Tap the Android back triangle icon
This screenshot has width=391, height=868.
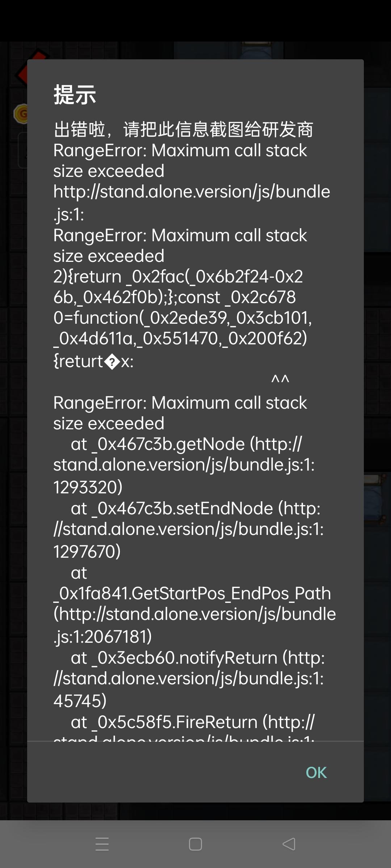(x=289, y=844)
